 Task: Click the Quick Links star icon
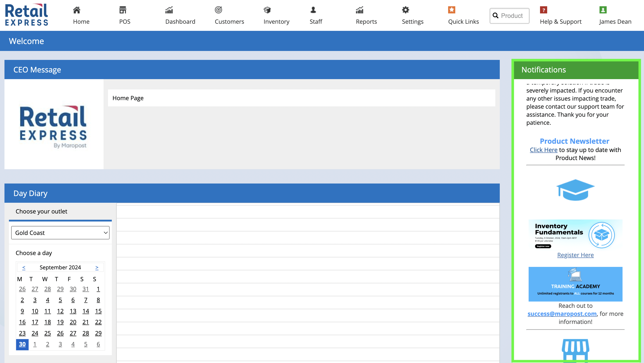pos(451,10)
